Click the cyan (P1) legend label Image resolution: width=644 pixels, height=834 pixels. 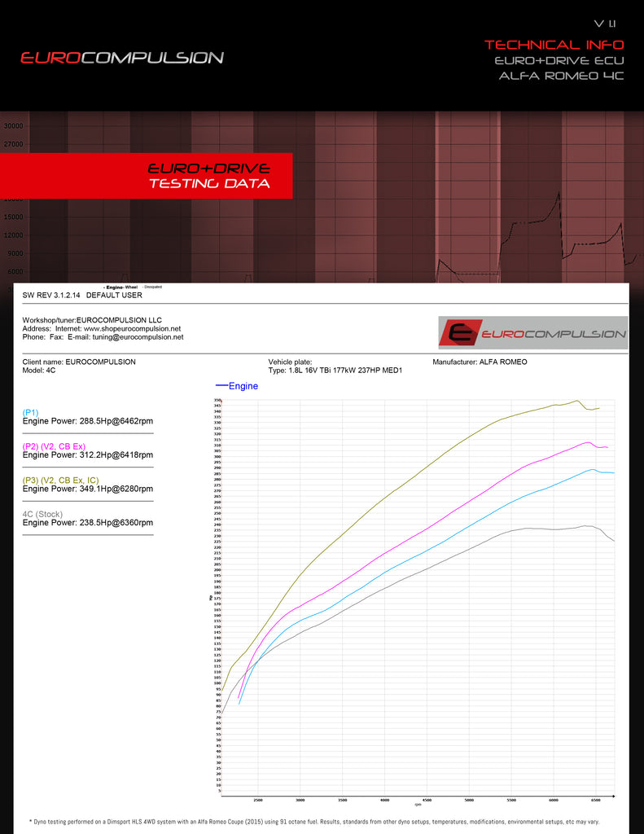coord(30,413)
